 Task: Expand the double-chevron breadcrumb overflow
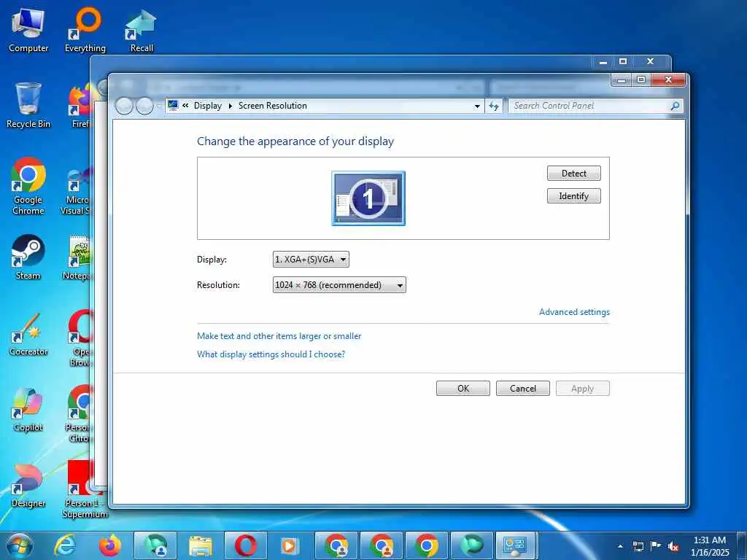point(185,106)
